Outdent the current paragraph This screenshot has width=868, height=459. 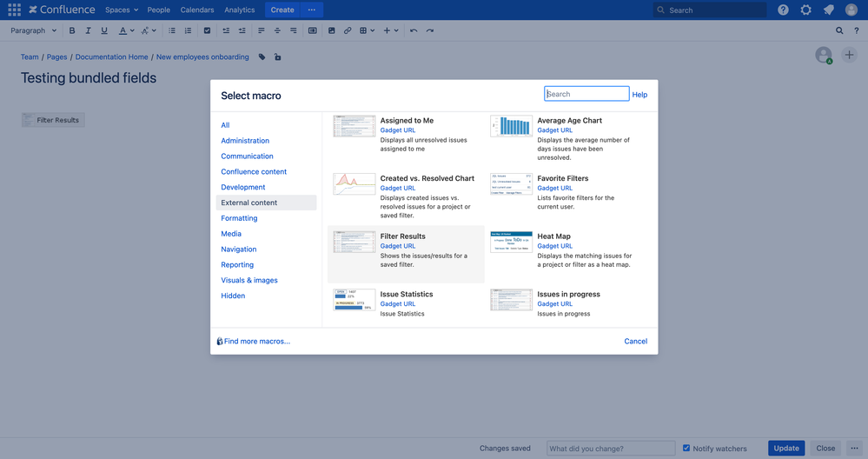pyautogui.click(x=226, y=30)
